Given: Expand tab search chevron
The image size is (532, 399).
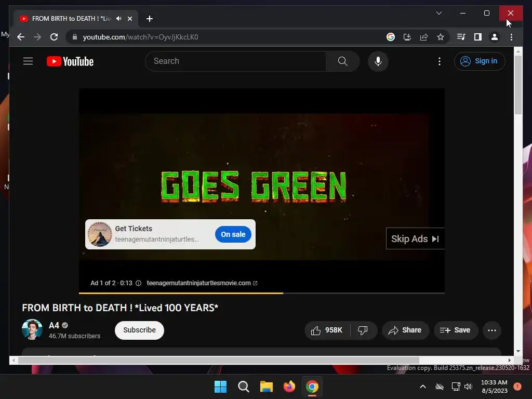Looking at the screenshot, I should pos(438,13).
